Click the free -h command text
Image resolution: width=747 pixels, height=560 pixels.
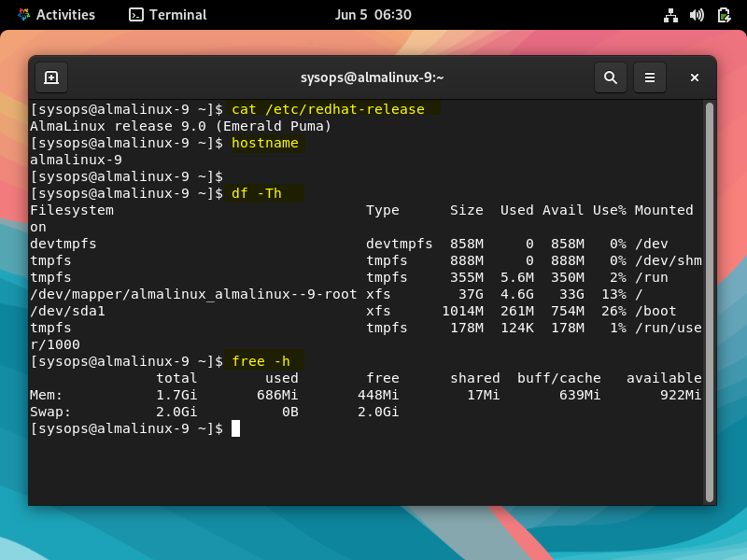point(261,361)
